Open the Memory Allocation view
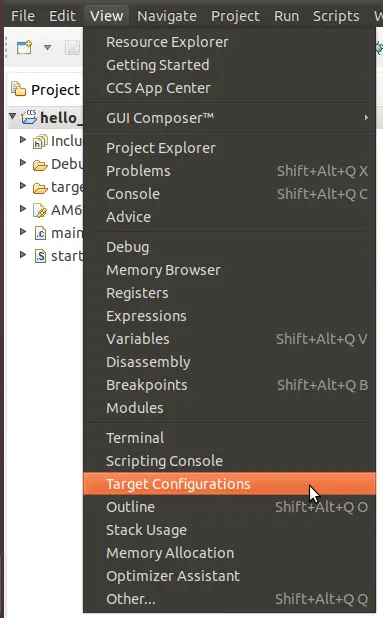Screen dimensions: 383x618 pos(229,553)
